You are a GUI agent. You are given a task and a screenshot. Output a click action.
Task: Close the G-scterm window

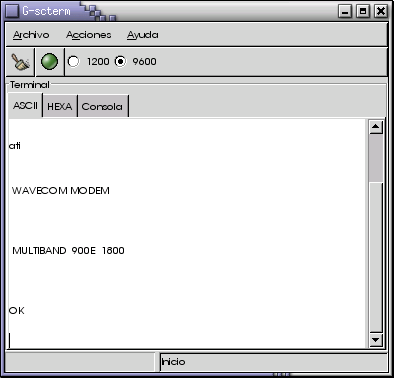coord(381,11)
